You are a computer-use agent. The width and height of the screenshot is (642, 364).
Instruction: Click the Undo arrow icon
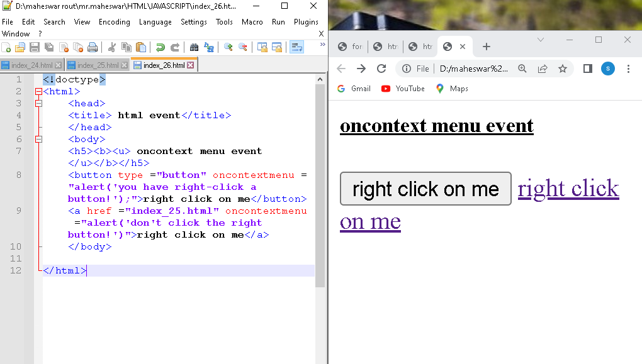point(160,47)
